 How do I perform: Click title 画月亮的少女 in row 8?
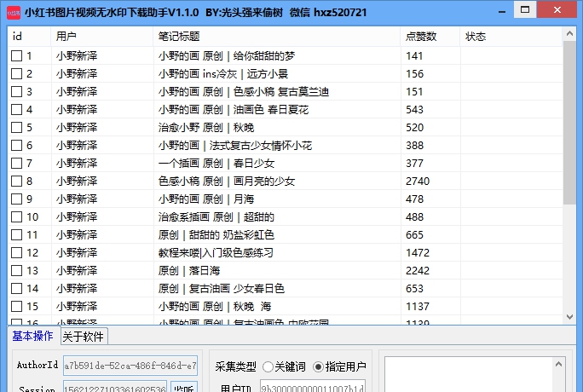(x=264, y=182)
